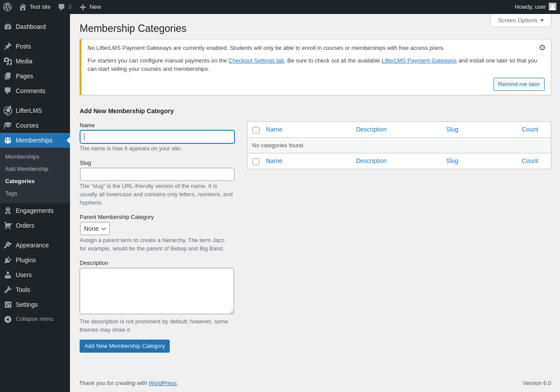Click the Plugins plug icon
Image resolution: width=560 pixels, height=392 pixels.
8,260
